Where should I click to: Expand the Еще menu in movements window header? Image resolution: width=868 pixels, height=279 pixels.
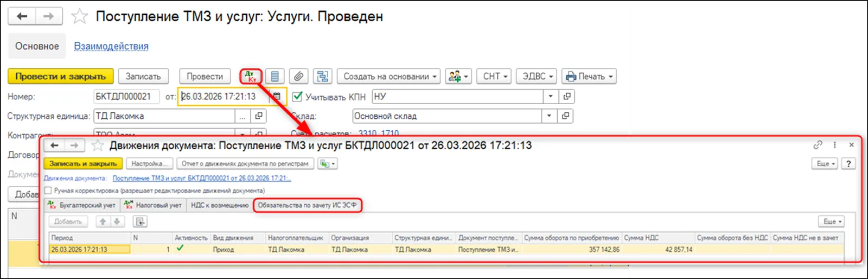pyautogui.click(x=825, y=163)
